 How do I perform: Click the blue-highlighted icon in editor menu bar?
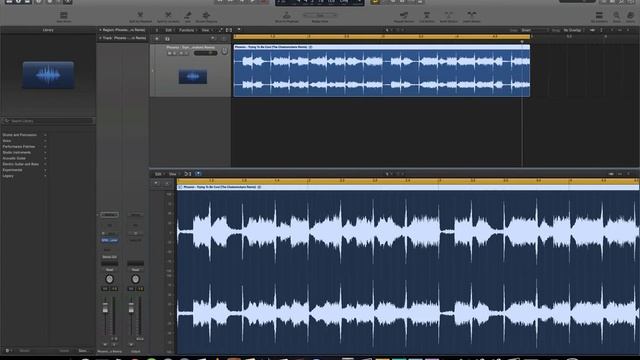198,174
